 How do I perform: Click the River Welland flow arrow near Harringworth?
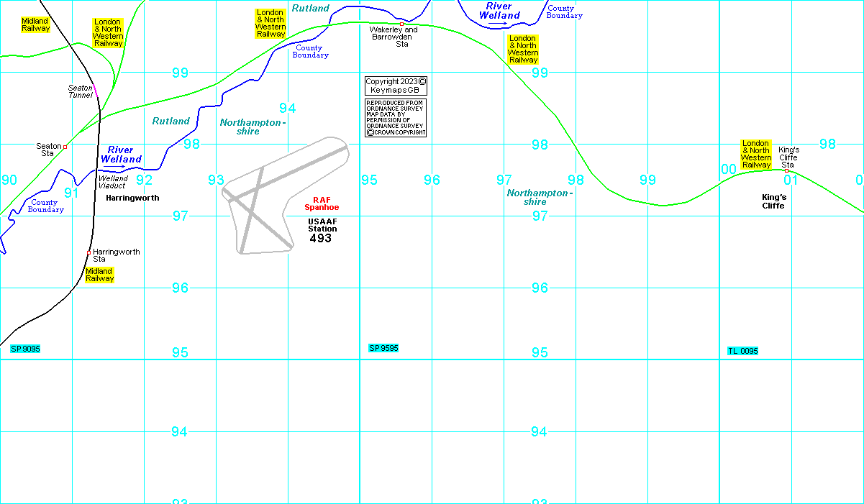(x=114, y=167)
